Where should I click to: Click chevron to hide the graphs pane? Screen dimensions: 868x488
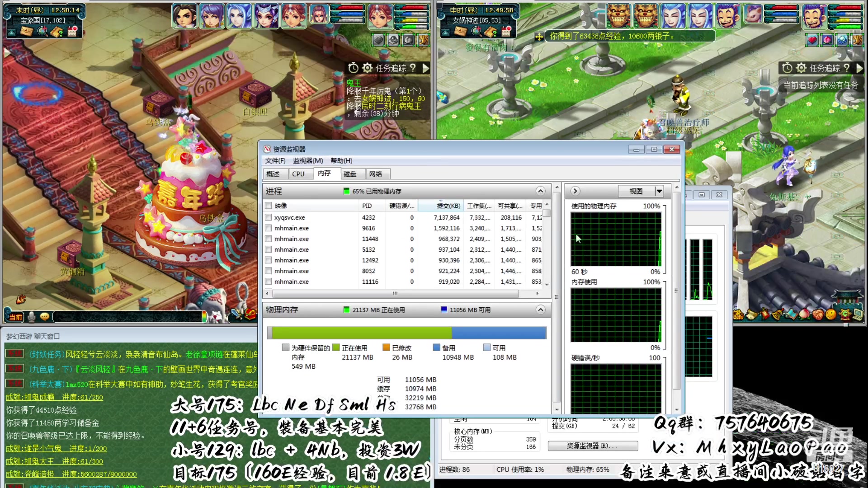coord(575,191)
